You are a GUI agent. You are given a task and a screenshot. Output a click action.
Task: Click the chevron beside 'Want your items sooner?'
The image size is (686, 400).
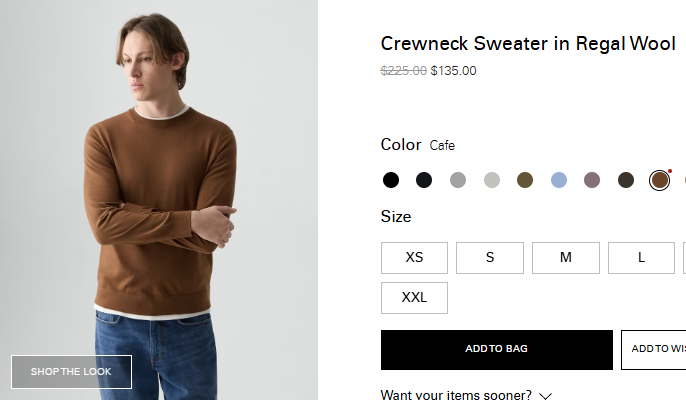tap(544, 395)
